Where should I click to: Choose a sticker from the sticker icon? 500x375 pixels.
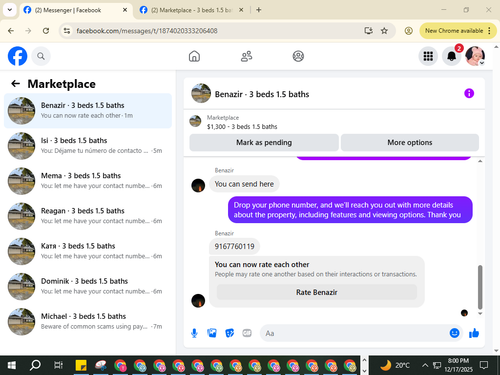[230, 333]
